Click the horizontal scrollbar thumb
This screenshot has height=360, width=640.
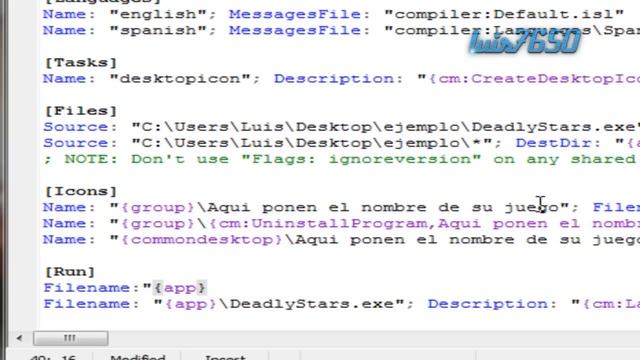point(71,338)
